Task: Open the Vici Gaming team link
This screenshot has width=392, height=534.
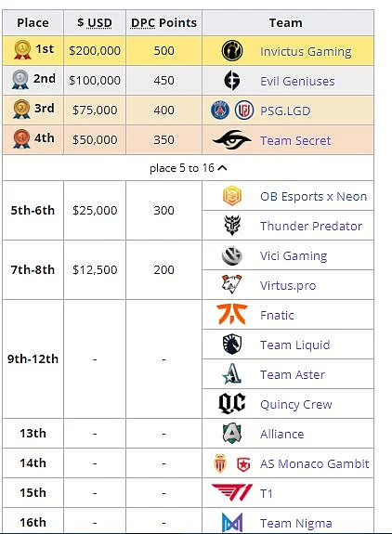Action: tap(294, 255)
